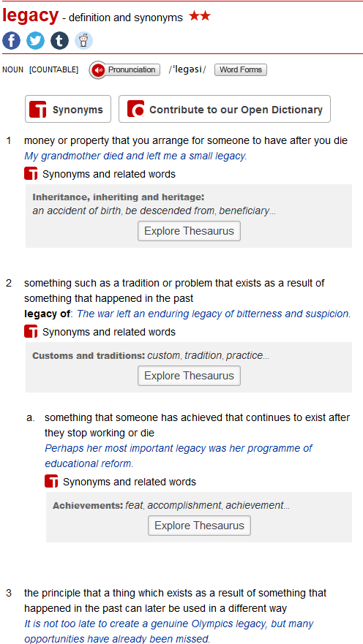Open 'Inheritance, inheriting and heritage' heading link
Screen dimensions: 363x644
pyautogui.click(x=119, y=197)
